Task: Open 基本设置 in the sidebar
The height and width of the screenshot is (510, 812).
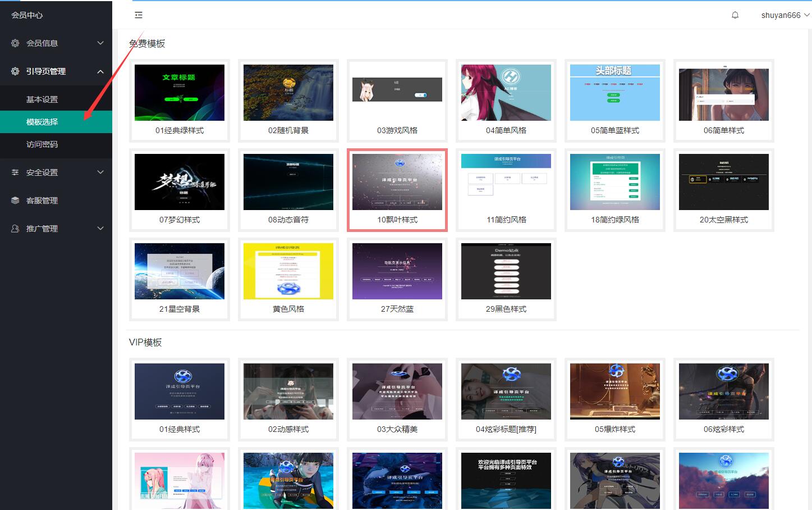Action: (42, 99)
